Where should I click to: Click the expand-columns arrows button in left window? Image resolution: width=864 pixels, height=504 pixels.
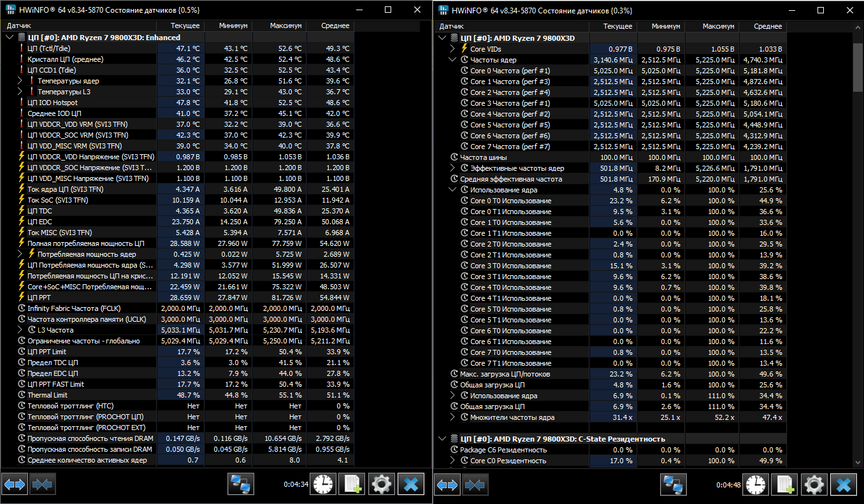point(15,484)
